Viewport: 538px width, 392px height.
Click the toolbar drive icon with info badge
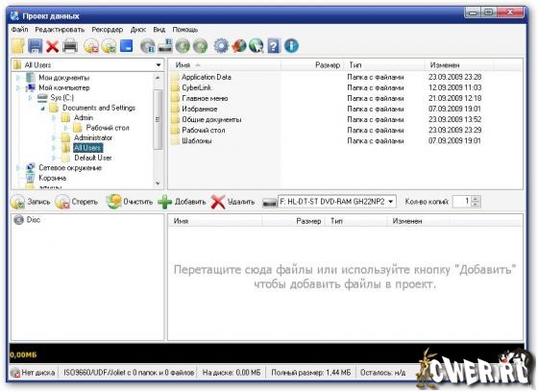165,46
